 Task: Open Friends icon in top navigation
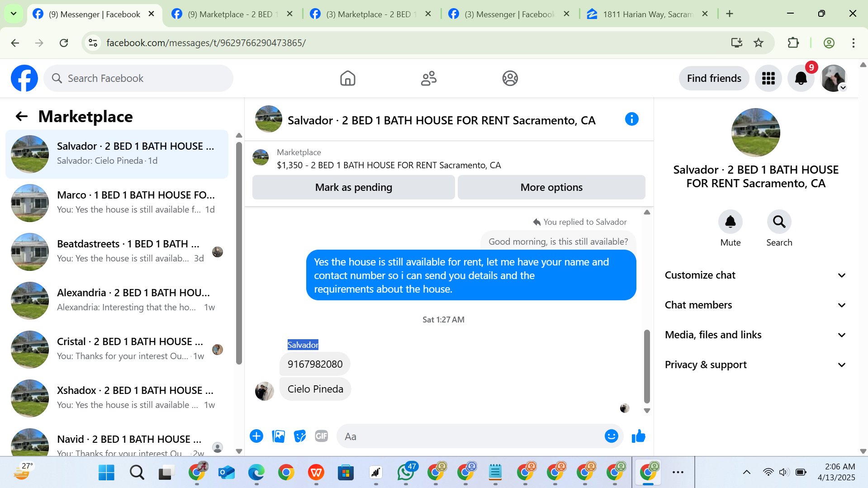pyautogui.click(x=428, y=78)
